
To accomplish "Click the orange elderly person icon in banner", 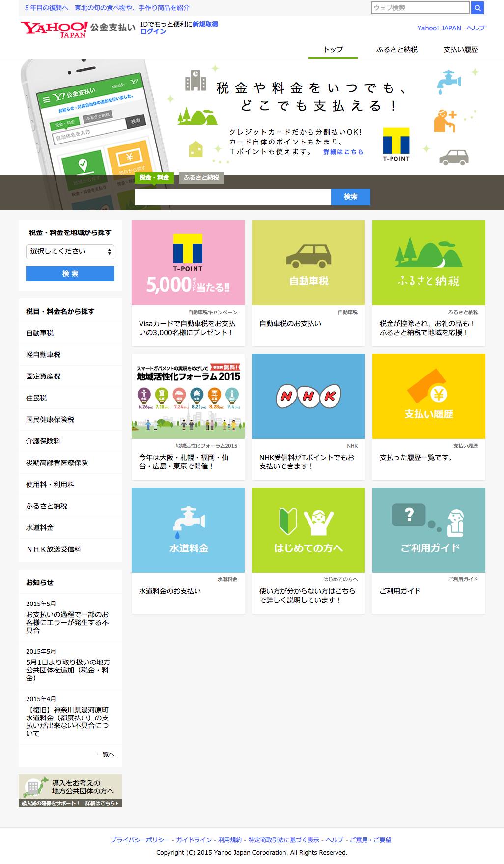I will click(445, 120).
